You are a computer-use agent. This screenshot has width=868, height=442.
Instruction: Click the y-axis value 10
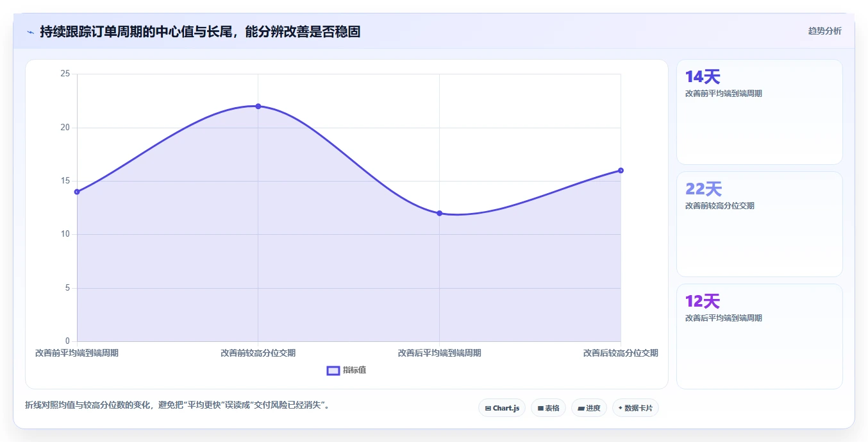(x=65, y=234)
